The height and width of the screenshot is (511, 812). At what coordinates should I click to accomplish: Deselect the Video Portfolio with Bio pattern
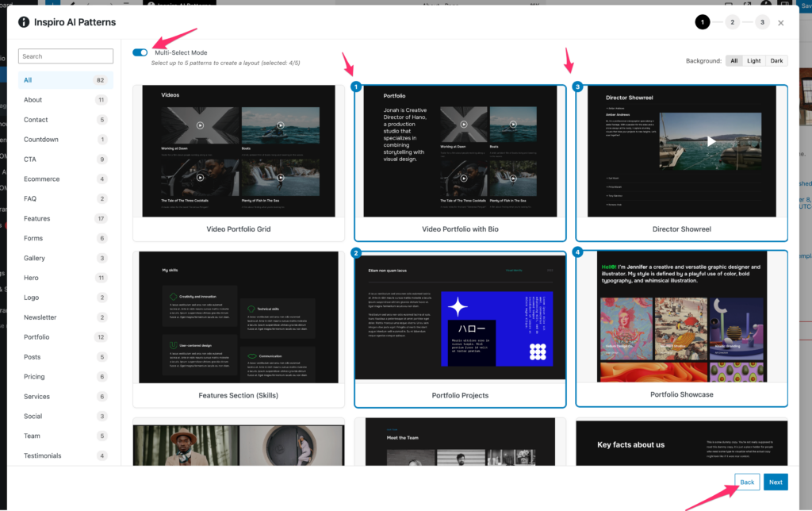[x=461, y=163]
